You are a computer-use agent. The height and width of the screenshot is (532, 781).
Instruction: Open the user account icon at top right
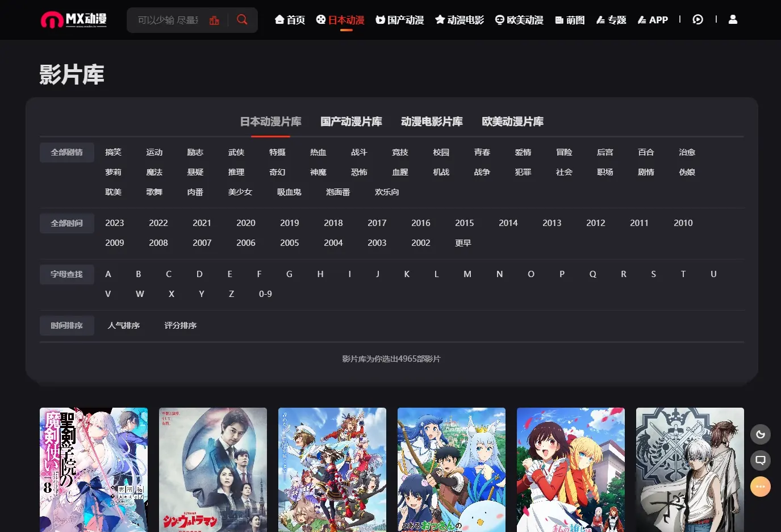733,19
